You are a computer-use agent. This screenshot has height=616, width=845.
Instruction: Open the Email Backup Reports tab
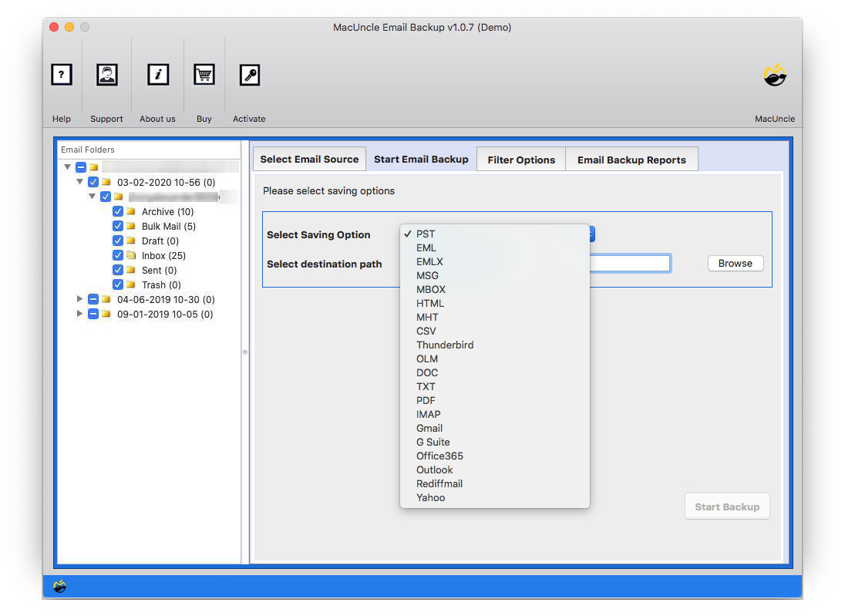pyautogui.click(x=631, y=159)
